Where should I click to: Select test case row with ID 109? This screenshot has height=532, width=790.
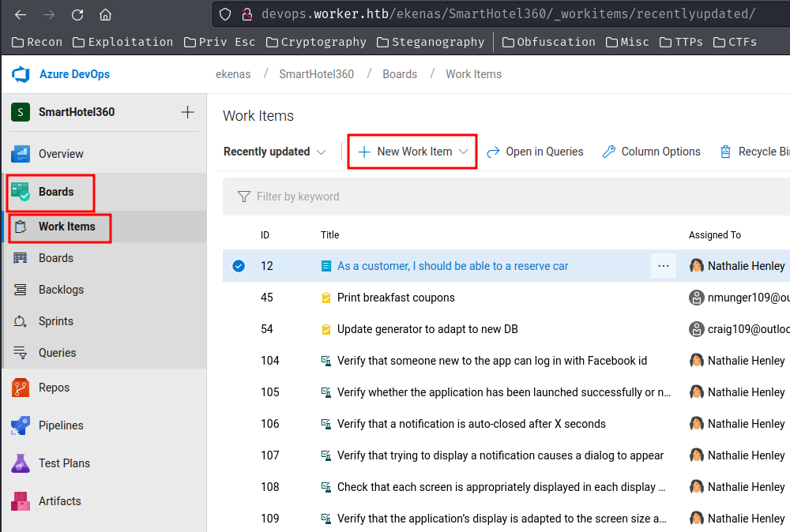click(506, 519)
